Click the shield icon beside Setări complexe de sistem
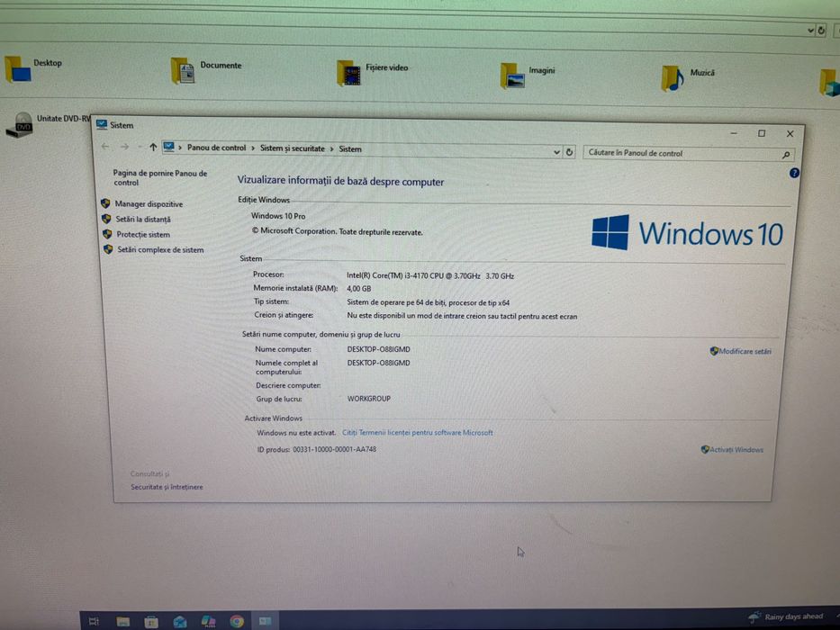 pos(108,249)
